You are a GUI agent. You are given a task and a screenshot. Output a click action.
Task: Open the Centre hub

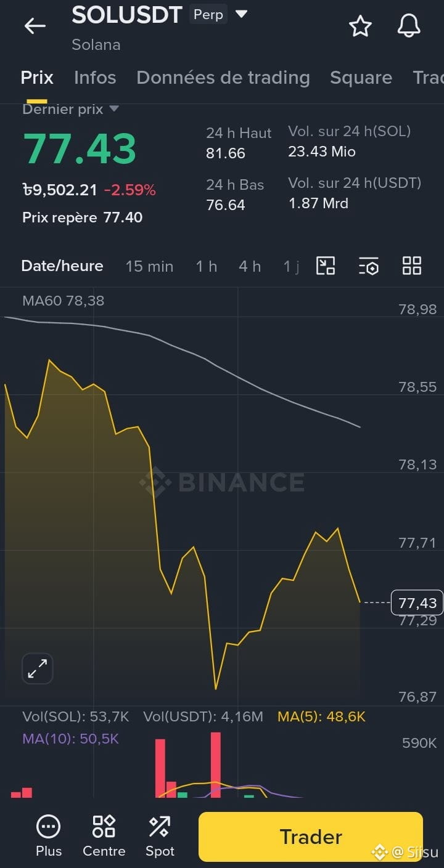click(x=104, y=835)
